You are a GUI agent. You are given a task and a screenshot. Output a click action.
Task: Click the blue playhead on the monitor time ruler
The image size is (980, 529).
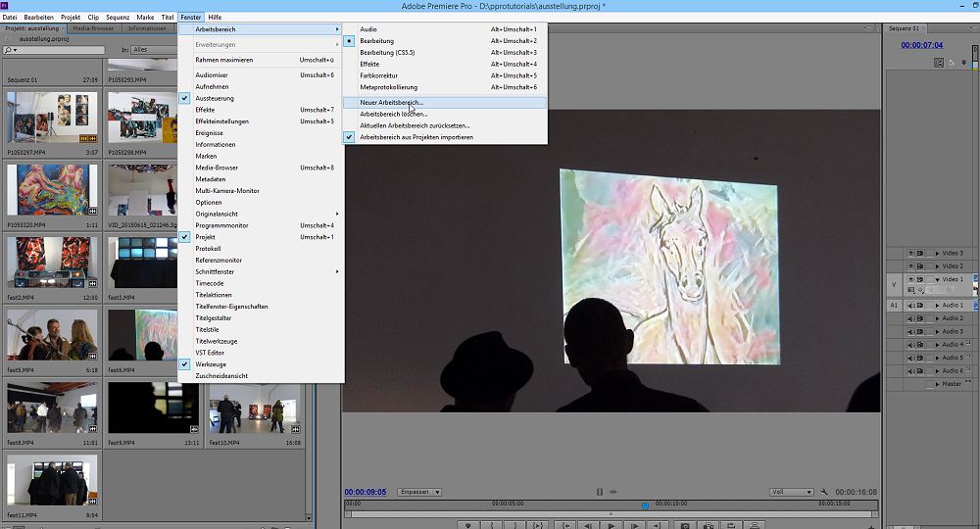click(645, 505)
